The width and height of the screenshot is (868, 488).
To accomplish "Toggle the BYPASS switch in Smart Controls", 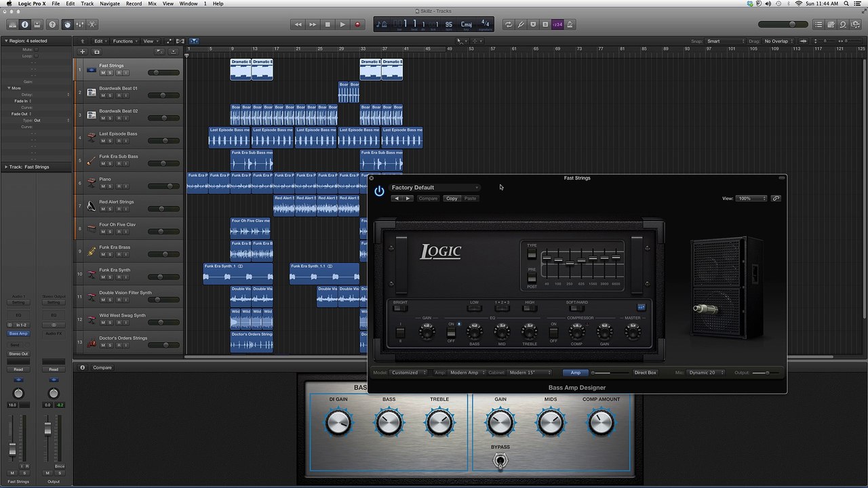I will tap(500, 461).
